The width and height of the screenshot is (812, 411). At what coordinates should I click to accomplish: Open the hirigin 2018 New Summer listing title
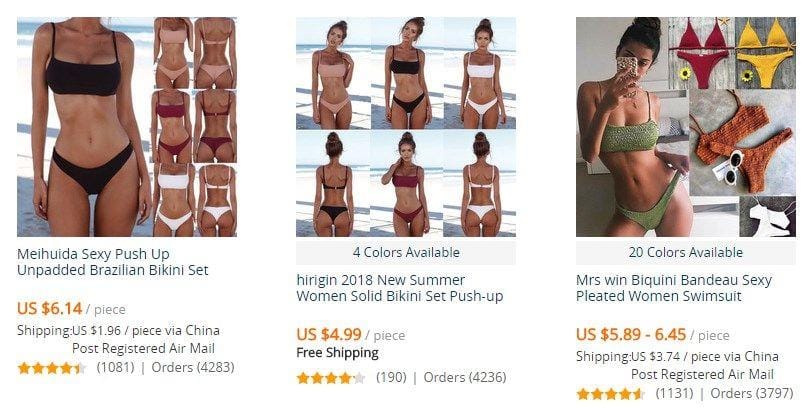click(400, 288)
